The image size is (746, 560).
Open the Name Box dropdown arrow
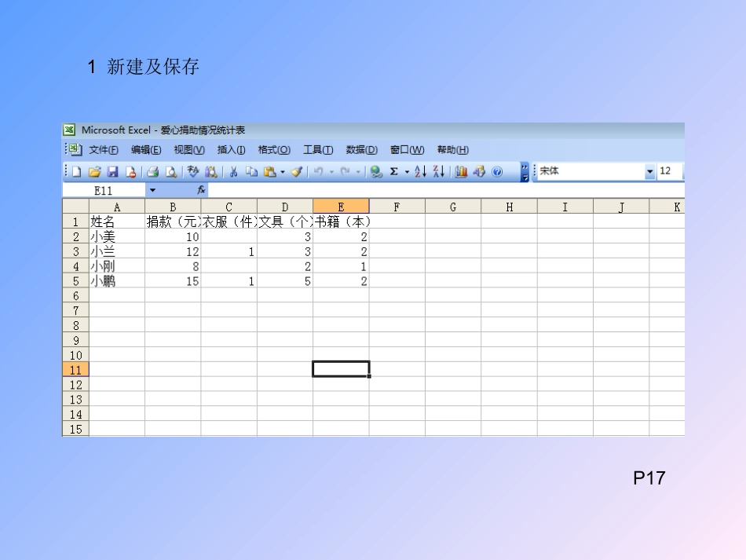[152, 190]
